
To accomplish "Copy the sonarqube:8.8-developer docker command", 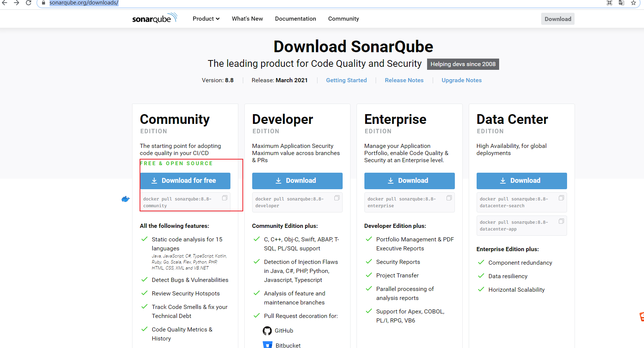I will pos(337,198).
